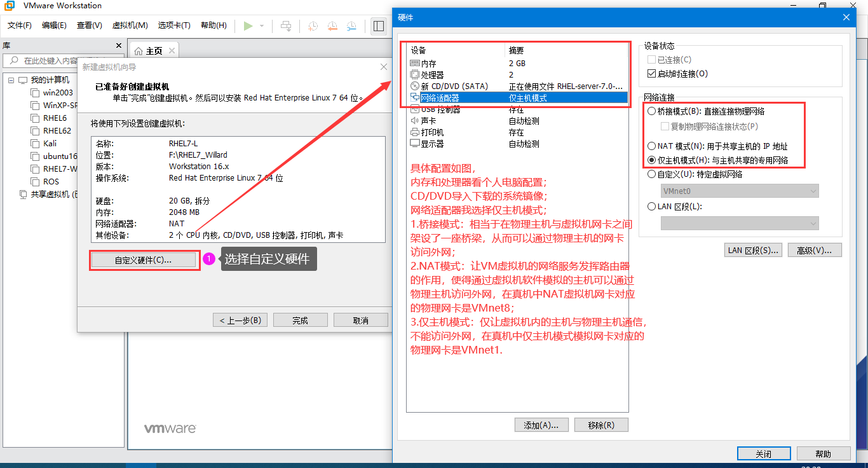Select 自定义(U) 特定虚拟网络 radio button
The height and width of the screenshot is (468, 868).
coord(651,174)
